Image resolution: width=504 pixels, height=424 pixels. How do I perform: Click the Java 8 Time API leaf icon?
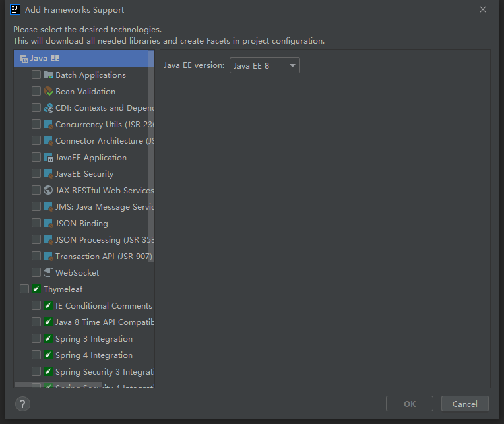(48, 322)
